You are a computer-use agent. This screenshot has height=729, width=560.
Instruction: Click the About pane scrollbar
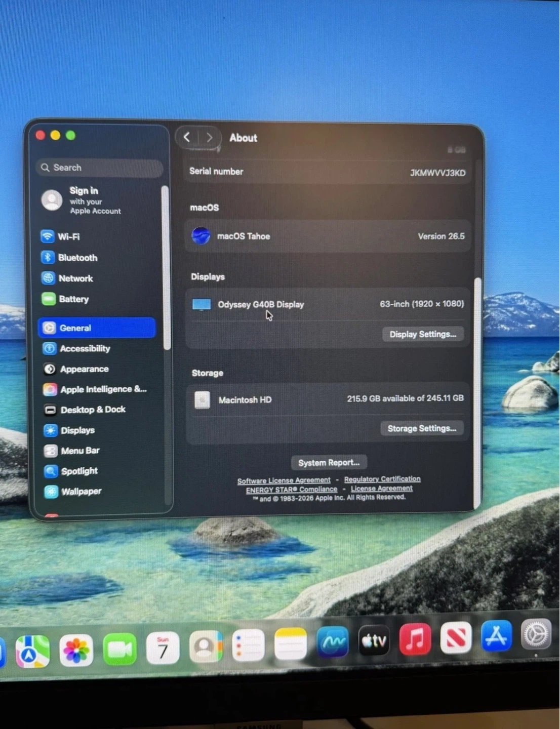[x=477, y=393]
